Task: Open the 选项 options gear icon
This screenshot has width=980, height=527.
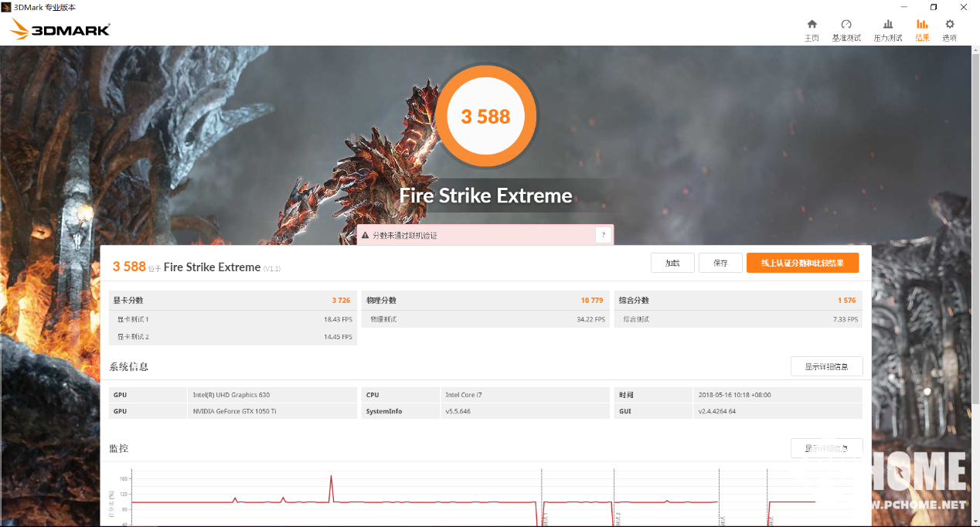Action: (950, 30)
